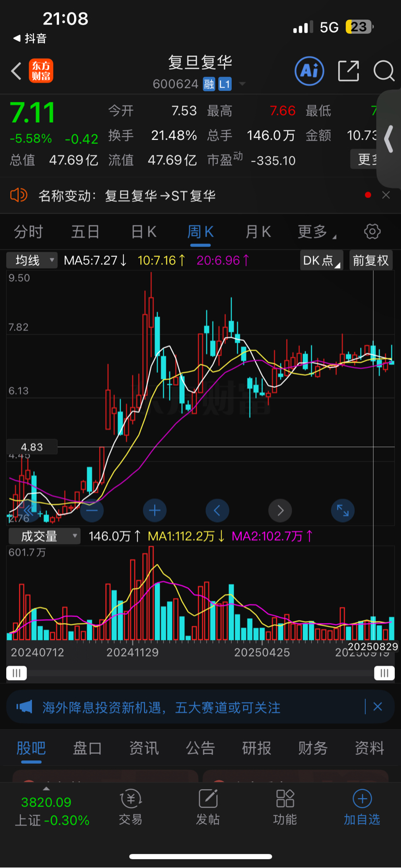The image size is (401, 868).
Task: Expand stock code 600624 dropdown arrow
Action: pos(242,84)
